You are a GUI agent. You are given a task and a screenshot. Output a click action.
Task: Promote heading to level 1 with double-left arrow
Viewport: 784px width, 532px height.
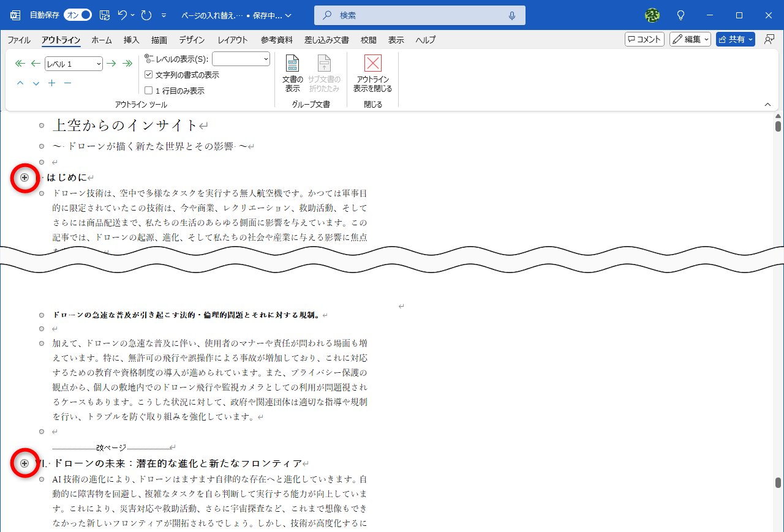pyautogui.click(x=20, y=63)
